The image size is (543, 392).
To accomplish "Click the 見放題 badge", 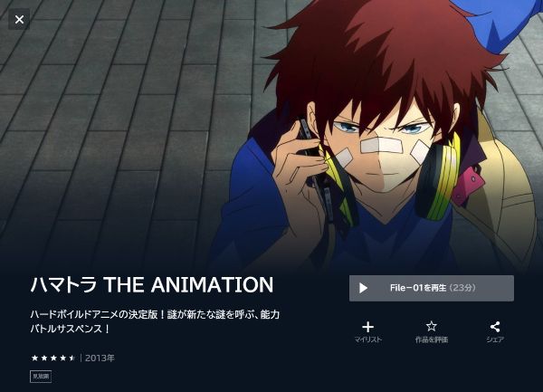I will coord(41,377).
